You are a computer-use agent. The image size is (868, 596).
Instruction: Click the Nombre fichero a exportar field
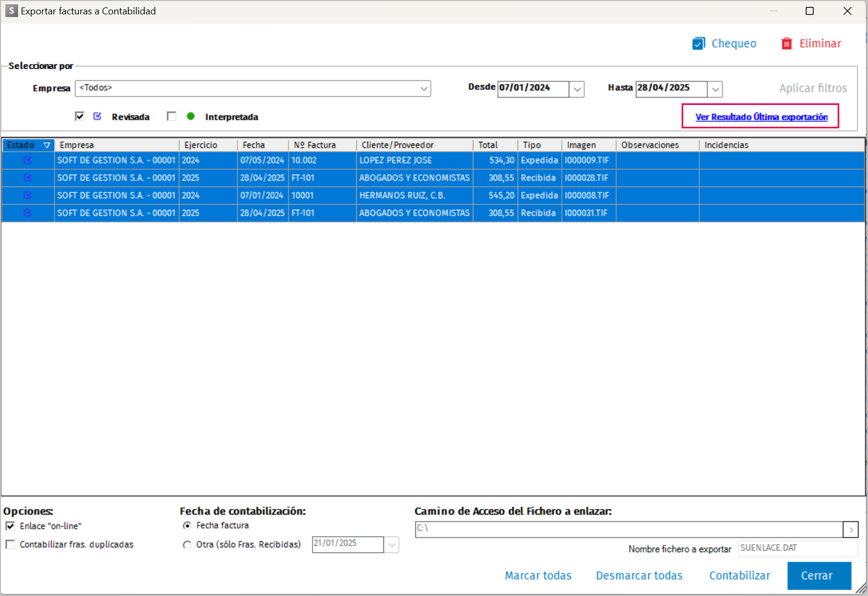pos(798,548)
